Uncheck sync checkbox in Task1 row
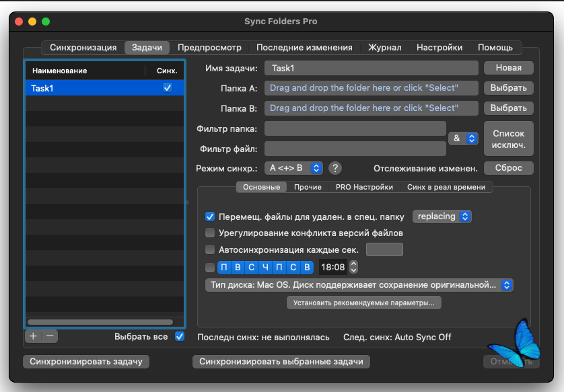The height and width of the screenshot is (392, 564). click(x=168, y=87)
